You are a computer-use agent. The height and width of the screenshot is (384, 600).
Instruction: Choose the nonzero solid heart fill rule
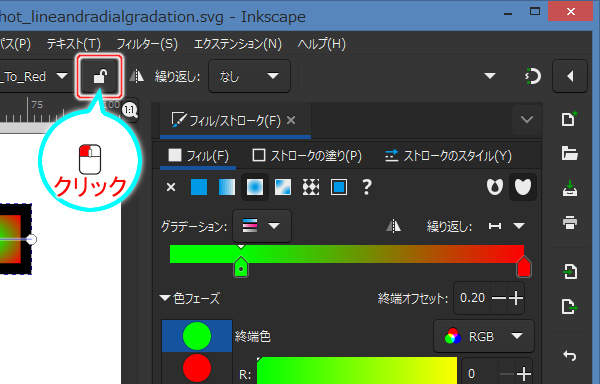tap(523, 187)
